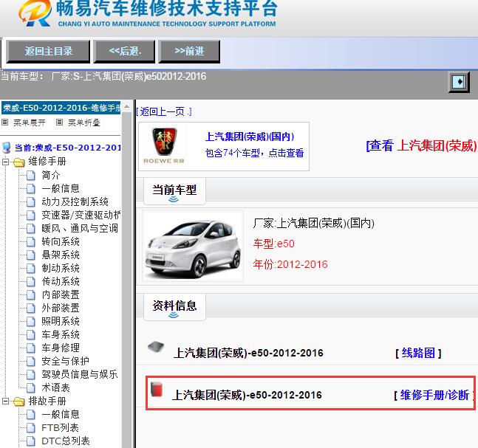Select 制动系统 in the tree
Screen dimensions: 478x448
click(61, 268)
